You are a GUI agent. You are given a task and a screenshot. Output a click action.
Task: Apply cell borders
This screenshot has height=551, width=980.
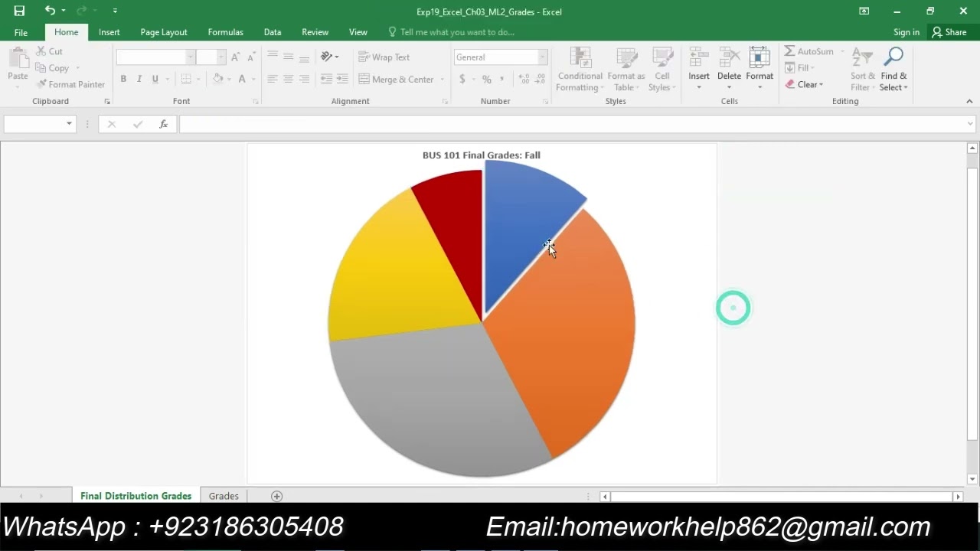click(186, 79)
